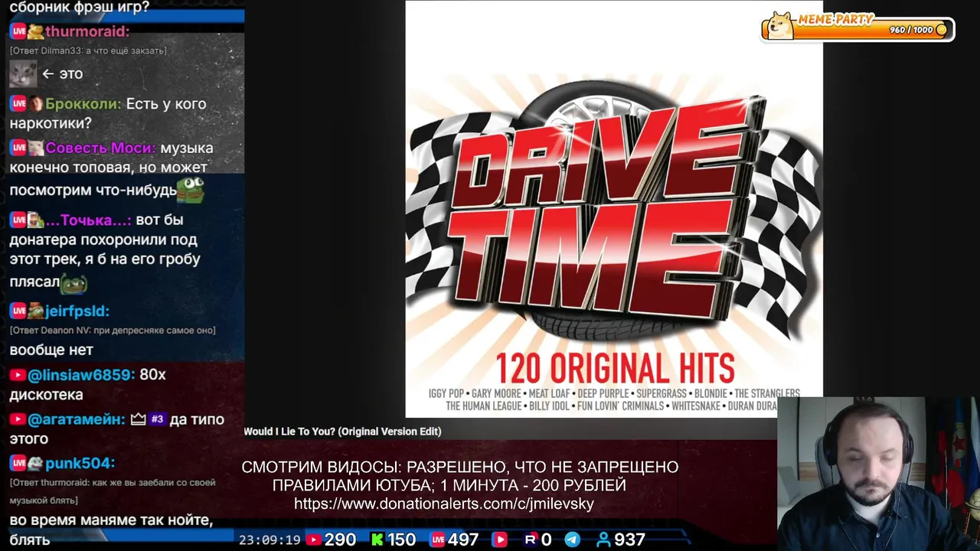Screen dimensions: 980x551
Task: Click the clock reading 23:09:19
Action: (x=269, y=540)
